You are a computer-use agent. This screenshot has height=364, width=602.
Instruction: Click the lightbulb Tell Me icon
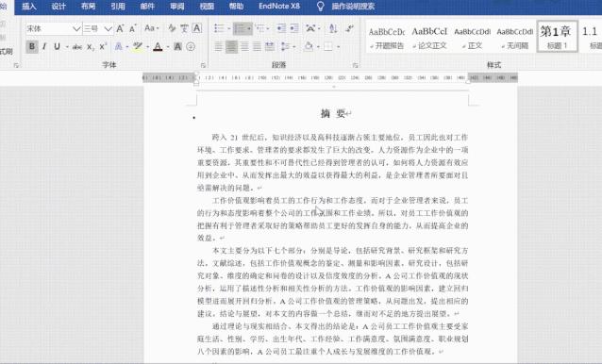[x=320, y=7]
